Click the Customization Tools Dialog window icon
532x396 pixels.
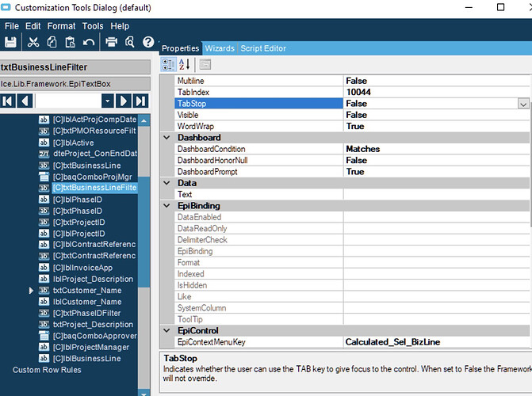coord(6,7)
